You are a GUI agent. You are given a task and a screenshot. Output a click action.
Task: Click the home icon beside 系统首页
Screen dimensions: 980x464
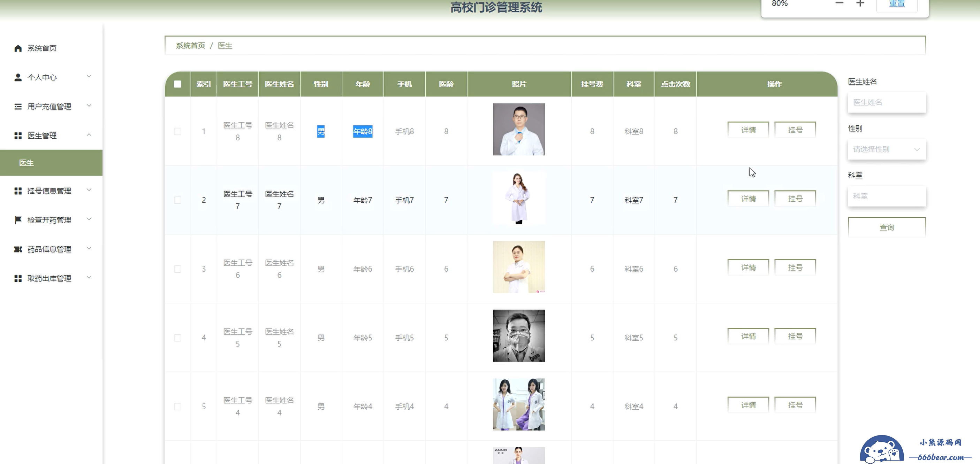click(x=18, y=48)
